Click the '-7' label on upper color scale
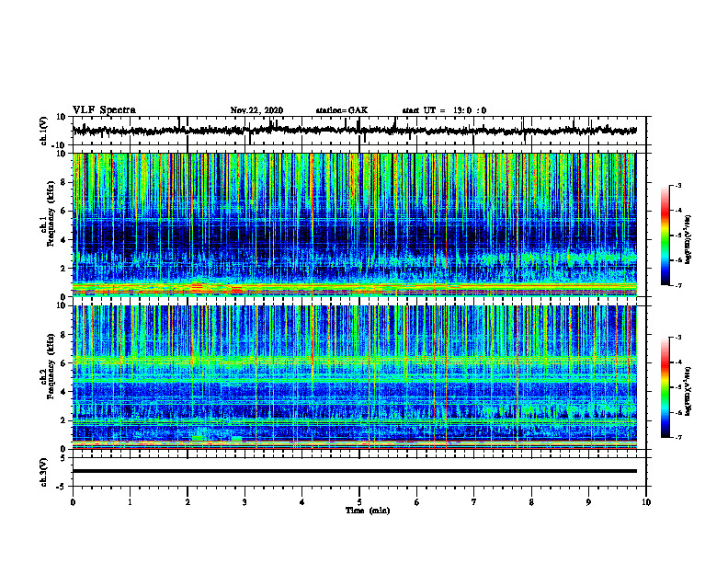This screenshot has height=563, width=728. 678,285
